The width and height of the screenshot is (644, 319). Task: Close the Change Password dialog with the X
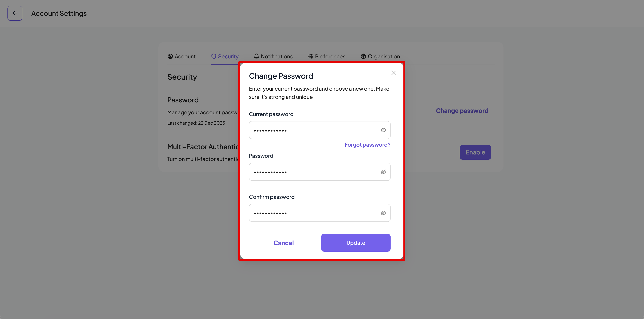pyautogui.click(x=393, y=73)
